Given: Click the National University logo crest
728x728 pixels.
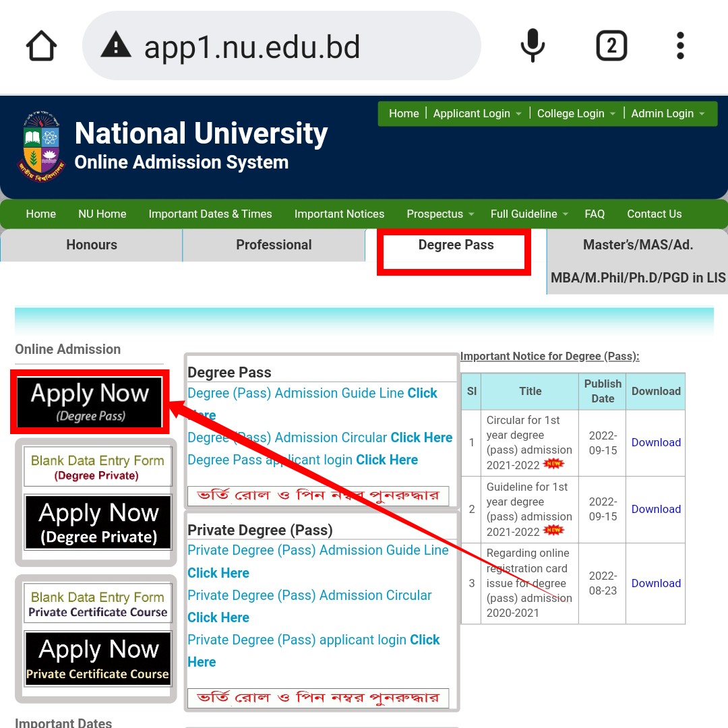Looking at the screenshot, I should [x=41, y=146].
